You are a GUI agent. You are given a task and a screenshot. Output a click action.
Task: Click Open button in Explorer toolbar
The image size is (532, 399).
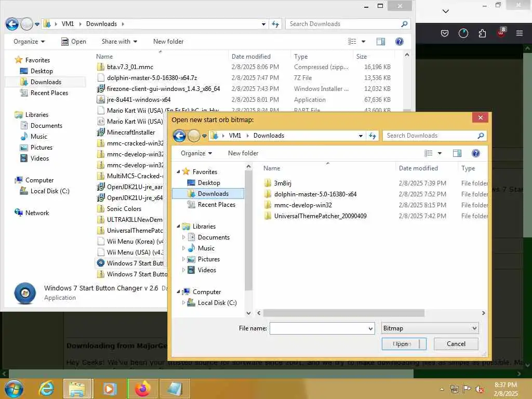[x=74, y=42]
